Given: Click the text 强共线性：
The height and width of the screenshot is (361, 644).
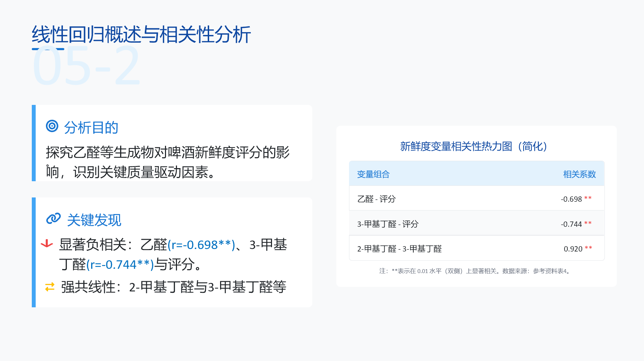Looking at the screenshot, I should [x=91, y=287].
